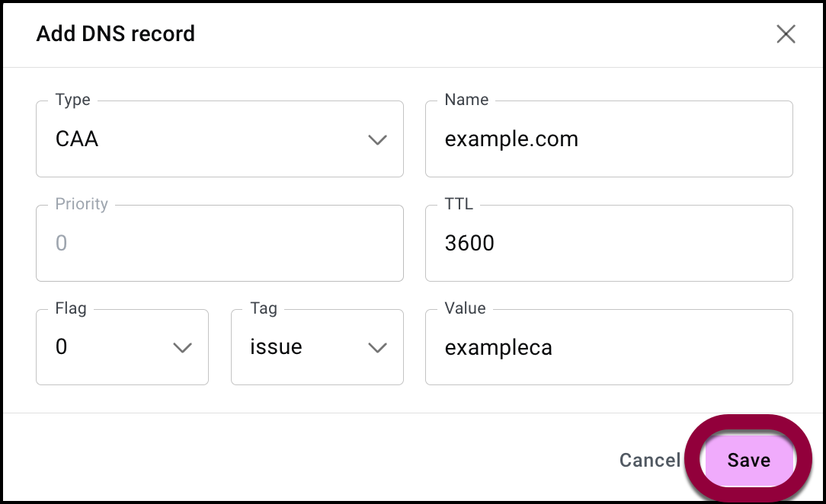Click the Type field label

pyautogui.click(x=73, y=100)
